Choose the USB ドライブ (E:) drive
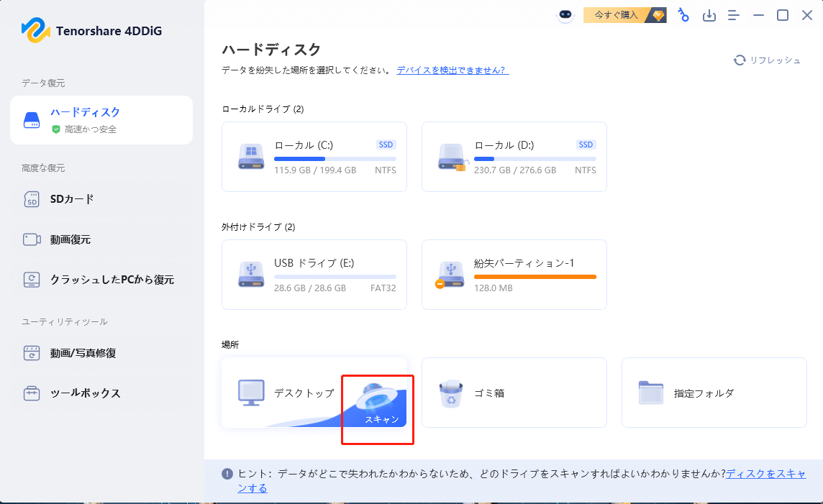Image resolution: width=823 pixels, height=504 pixels. pyautogui.click(x=314, y=275)
